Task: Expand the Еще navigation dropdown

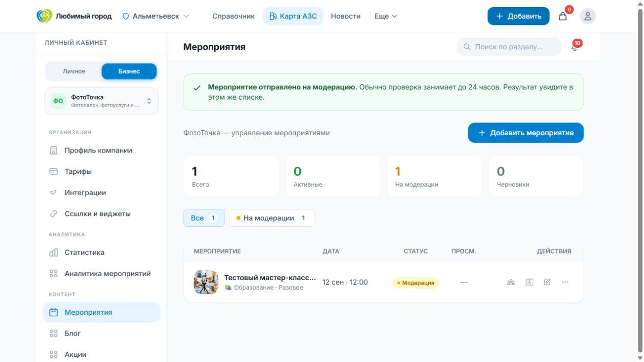Action: 385,16
